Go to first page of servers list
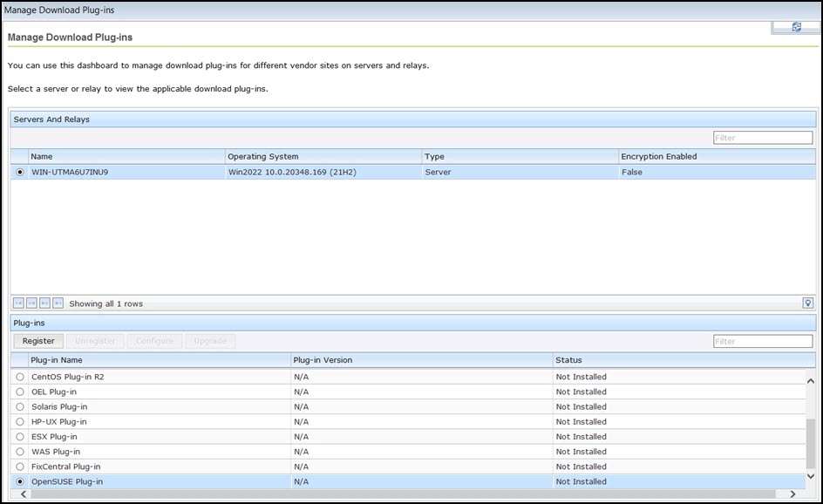Viewport: 823px width, 504px height. tap(18, 303)
